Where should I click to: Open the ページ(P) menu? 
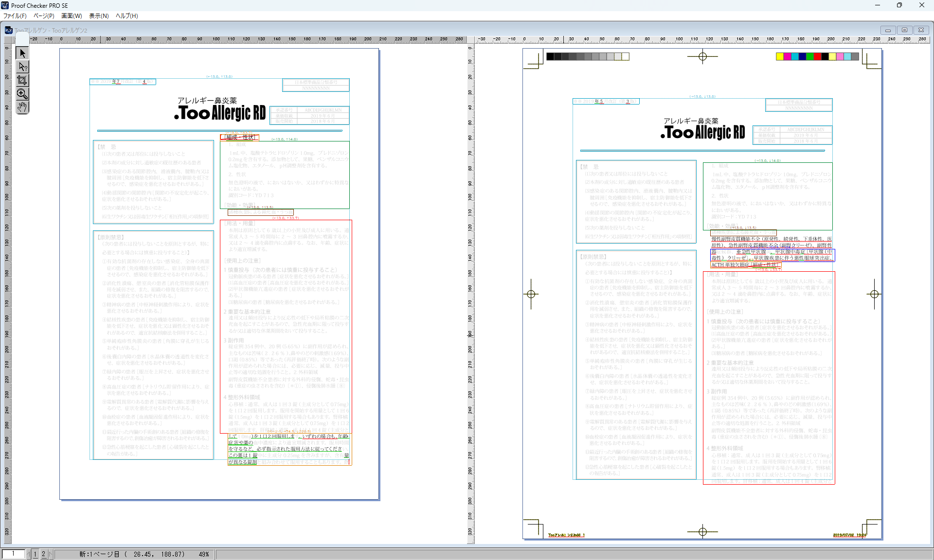point(44,16)
